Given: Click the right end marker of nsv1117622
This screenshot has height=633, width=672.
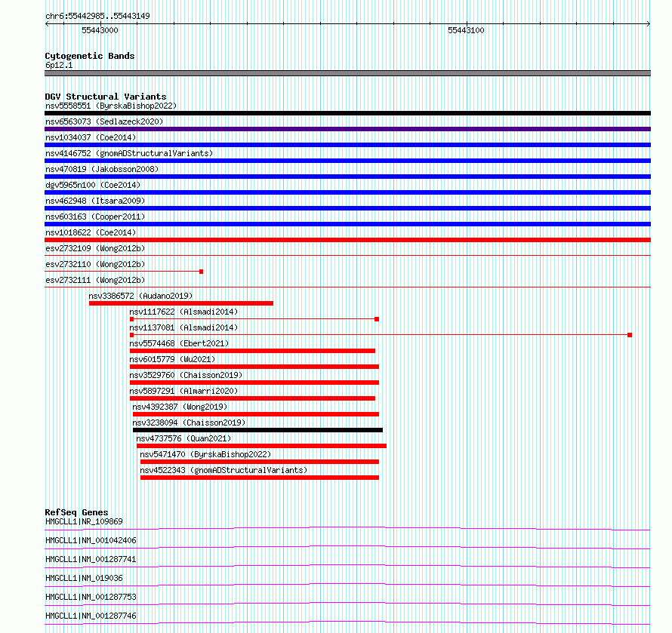Looking at the screenshot, I should 377,319.
